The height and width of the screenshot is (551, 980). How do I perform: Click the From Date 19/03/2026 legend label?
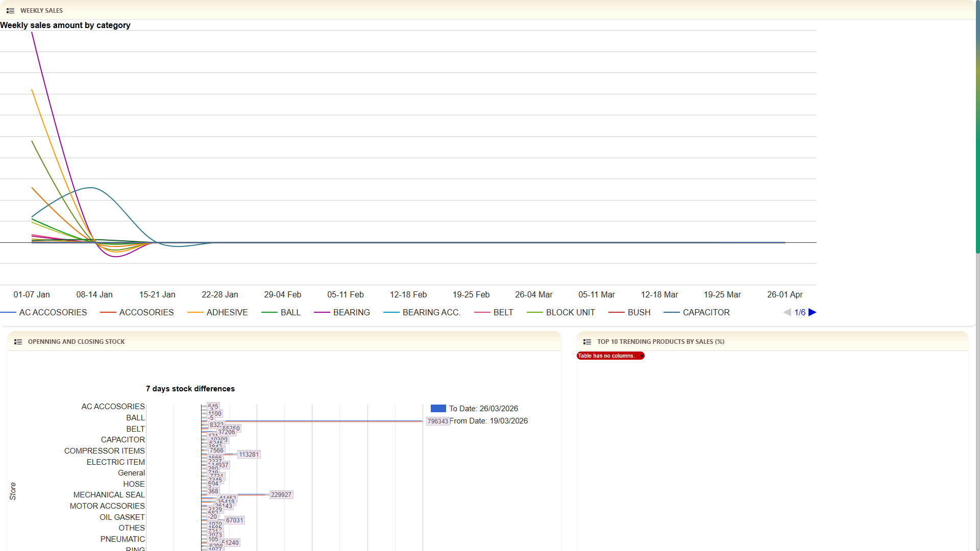click(488, 421)
